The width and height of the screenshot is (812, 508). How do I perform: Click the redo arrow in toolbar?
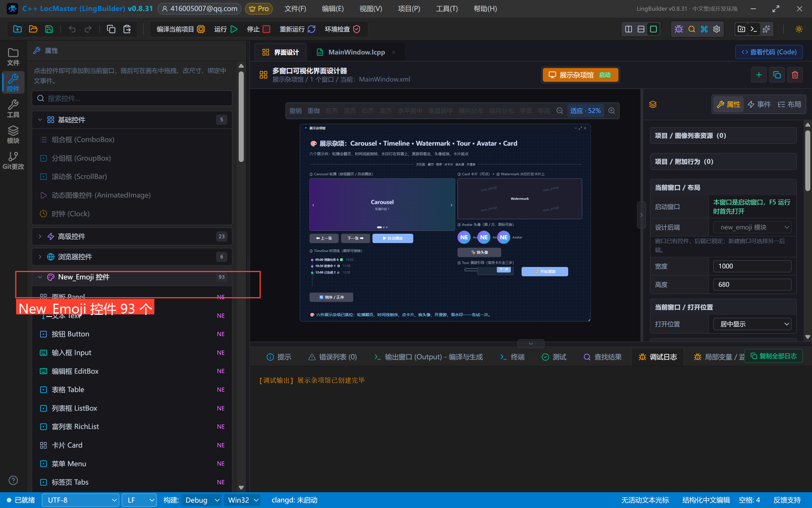point(88,29)
